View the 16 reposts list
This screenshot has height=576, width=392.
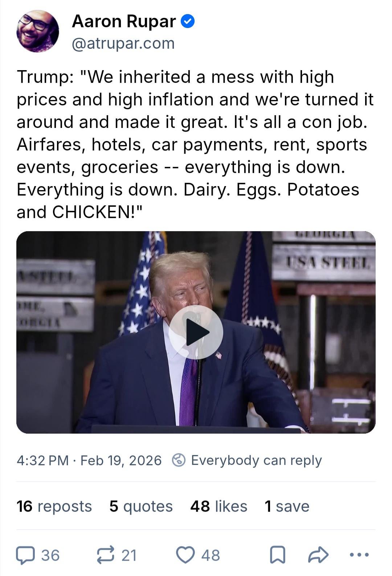click(54, 506)
